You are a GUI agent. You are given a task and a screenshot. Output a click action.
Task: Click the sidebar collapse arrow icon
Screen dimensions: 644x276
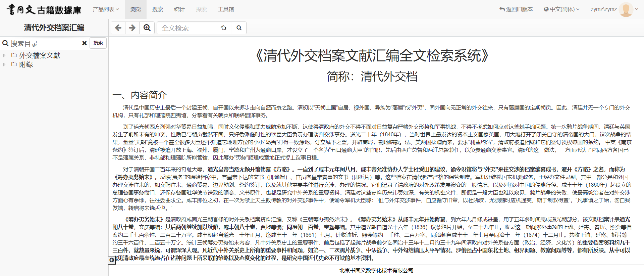(112, 260)
